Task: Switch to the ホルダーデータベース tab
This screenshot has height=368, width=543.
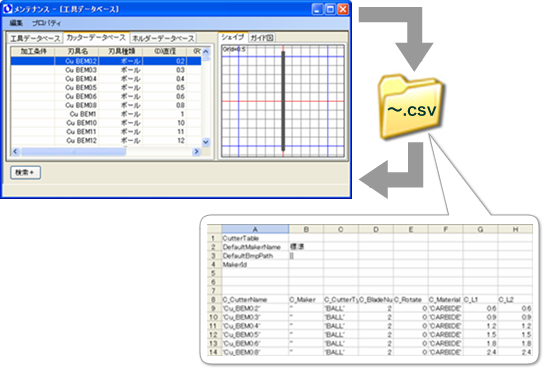Action: (x=163, y=38)
